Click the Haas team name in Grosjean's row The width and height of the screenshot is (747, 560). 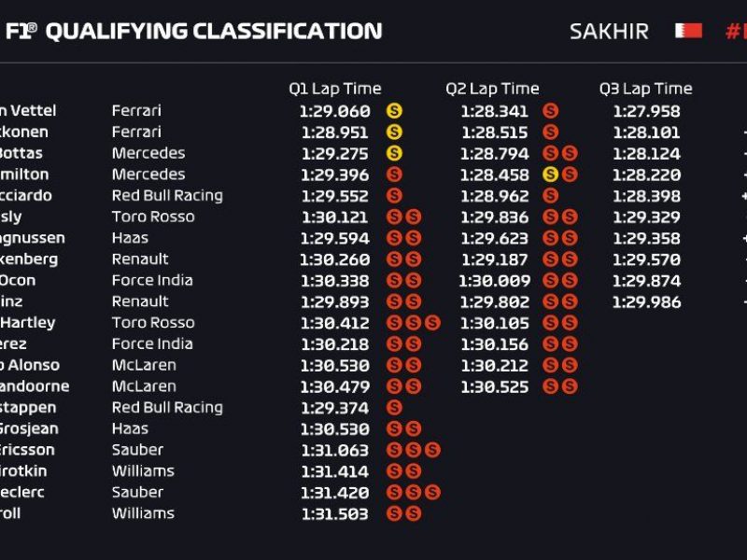tap(130, 428)
